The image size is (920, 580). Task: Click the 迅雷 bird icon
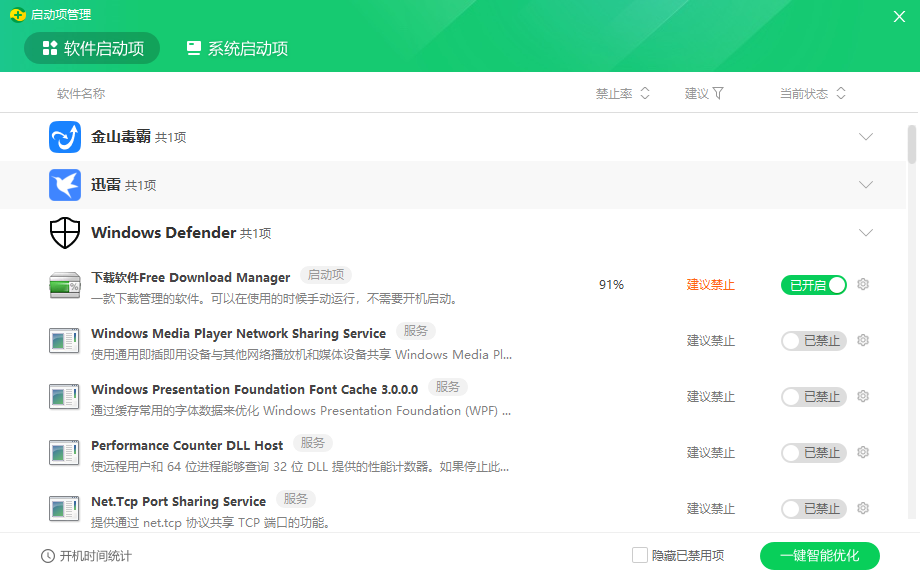[x=65, y=185]
